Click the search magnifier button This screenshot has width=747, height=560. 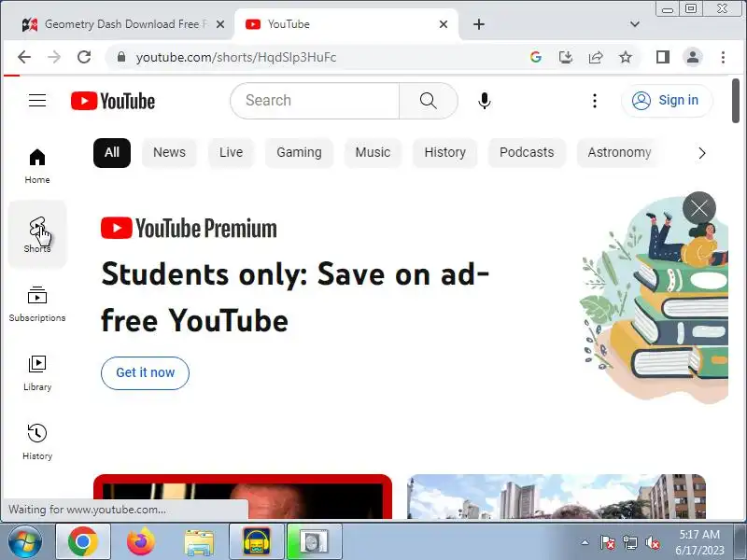[428, 101]
